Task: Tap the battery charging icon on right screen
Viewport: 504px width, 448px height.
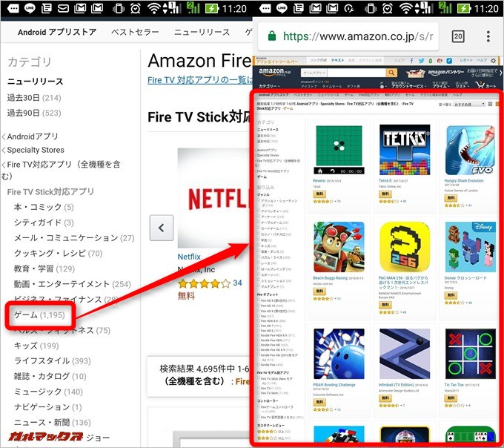Action: tap(463, 8)
